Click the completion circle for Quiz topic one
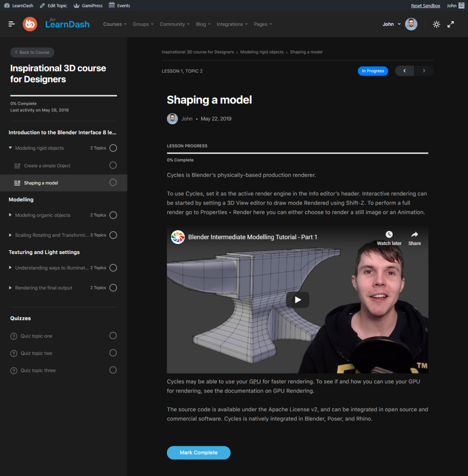The image size is (468, 476). tap(113, 336)
